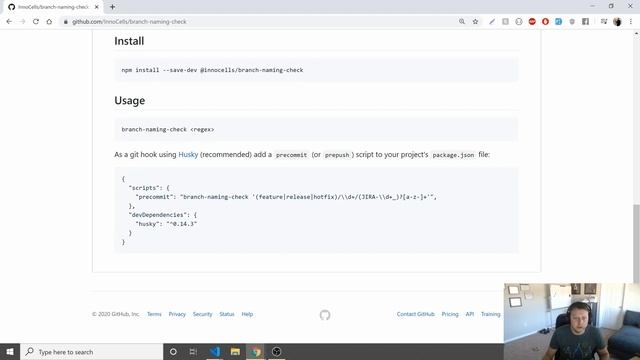Click the address bar URL

pyautogui.click(x=129, y=22)
